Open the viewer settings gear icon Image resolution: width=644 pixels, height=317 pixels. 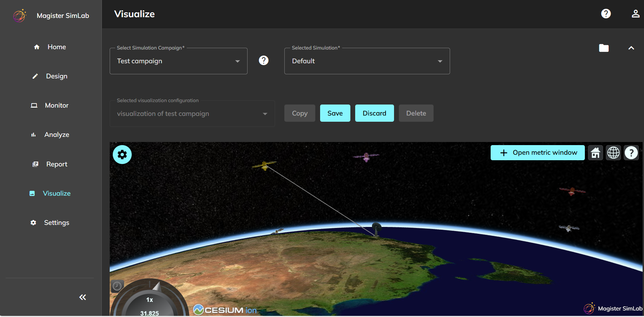[122, 154]
